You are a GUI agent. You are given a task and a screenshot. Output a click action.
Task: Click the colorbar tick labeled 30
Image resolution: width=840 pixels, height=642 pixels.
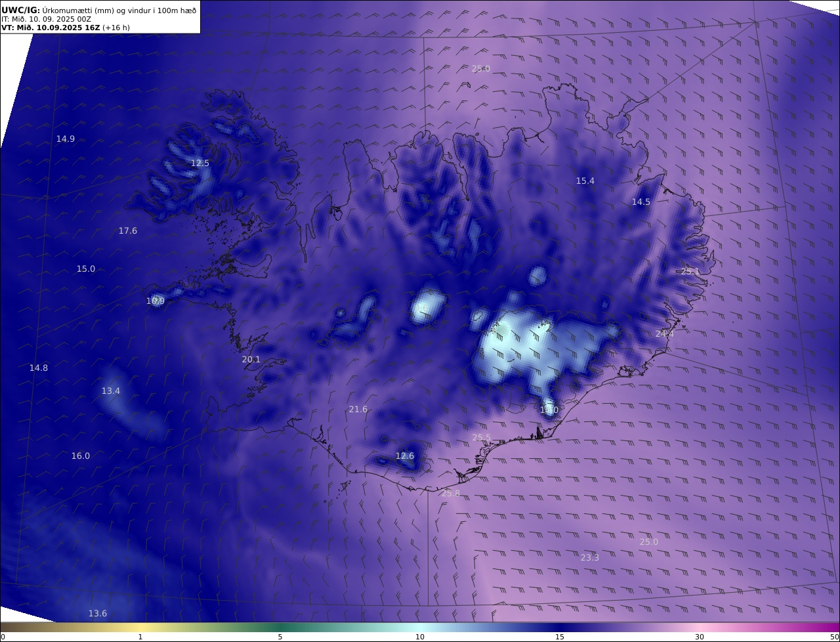(x=700, y=637)
